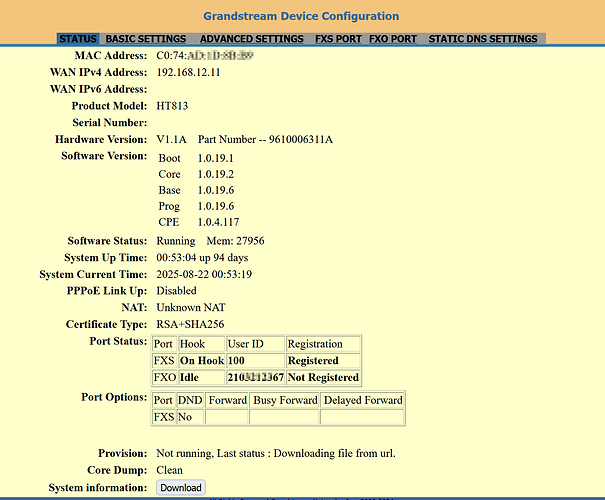This screenshot has height=500, width=605.
Task: Click the FXS DND value No
Action: point(184,416)
